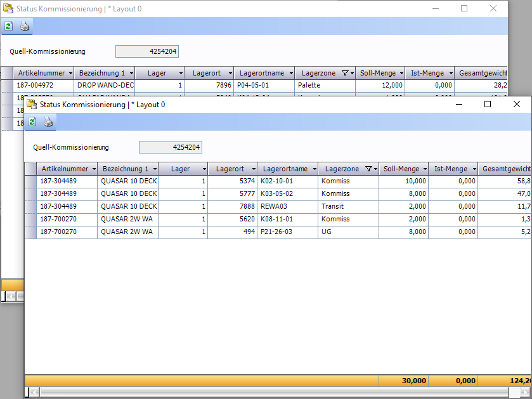Click the printer icon in the back window
The image size is (532, 399).
[25, 26]
